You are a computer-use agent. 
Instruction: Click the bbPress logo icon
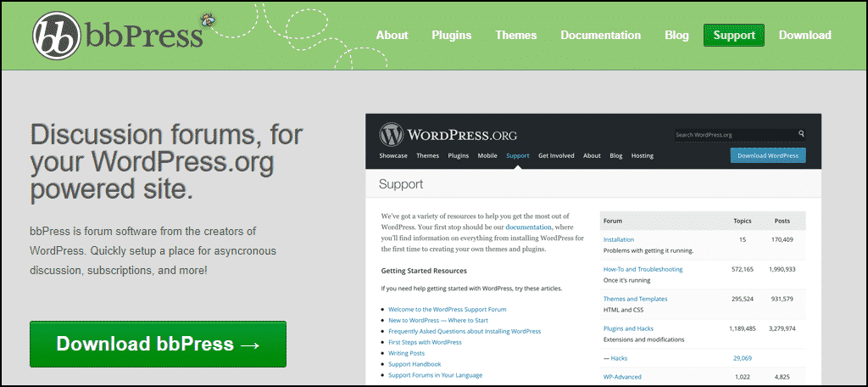click(58, 36)
